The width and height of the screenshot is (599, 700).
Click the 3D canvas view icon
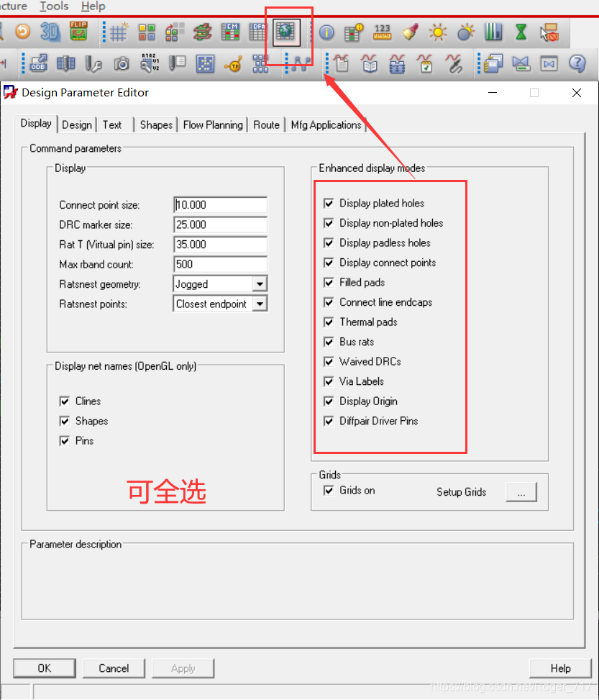[50, 32]
